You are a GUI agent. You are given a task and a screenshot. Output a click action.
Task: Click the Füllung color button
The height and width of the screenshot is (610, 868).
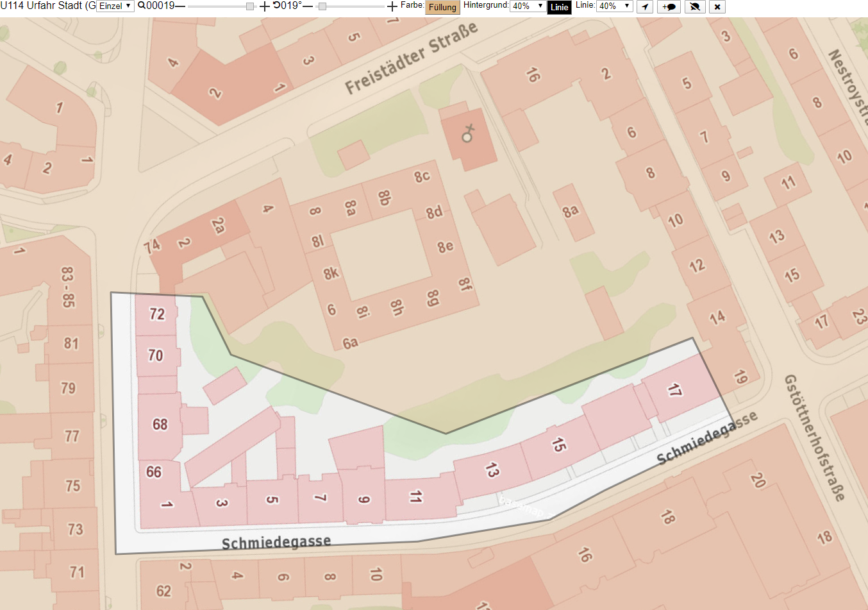(442, 7)
